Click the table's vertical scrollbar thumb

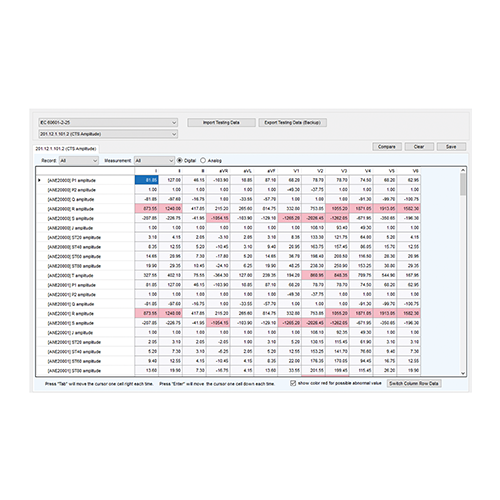click(463, 184)
